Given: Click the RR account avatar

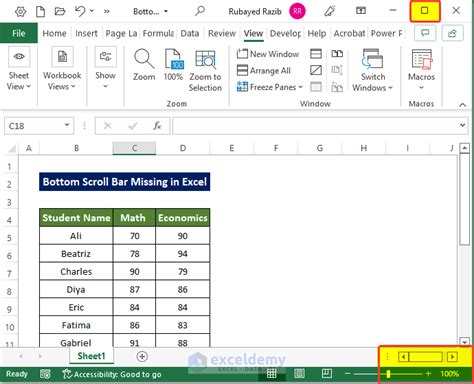Looking at the screenshot, I should pyautogui.click(x=297, y=11).
